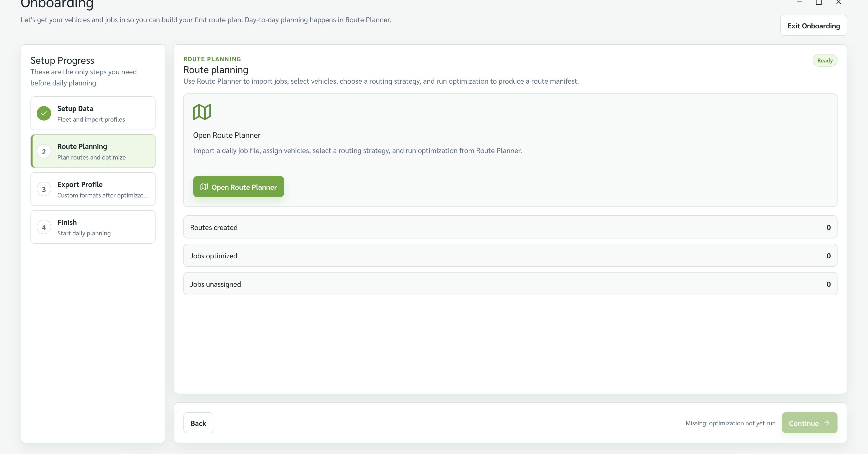Click the step 2 number circle for Route Planning

point(44,152)
